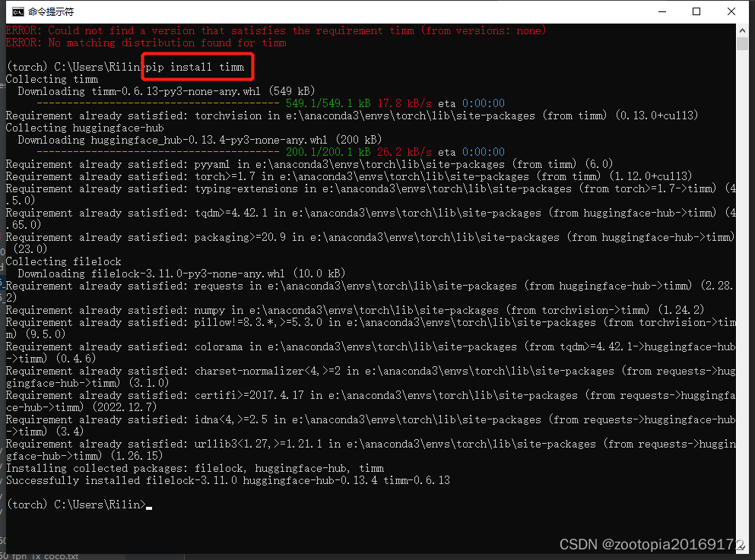Minimize the Command Prompt window
Screen dimensions: 755x560
[662, 11]
